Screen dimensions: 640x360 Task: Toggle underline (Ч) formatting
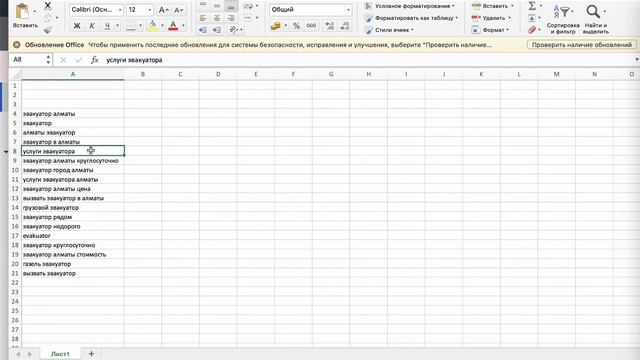click(107, 26)
